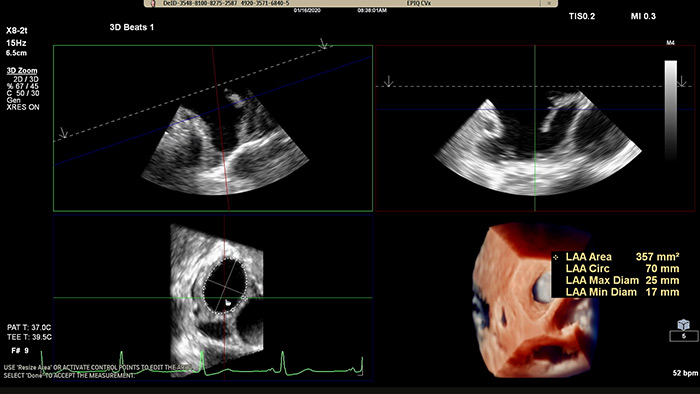Screen dimensions: 700x394
Task: Click the 2D / 3D label
Action: (x=26, y=79)
